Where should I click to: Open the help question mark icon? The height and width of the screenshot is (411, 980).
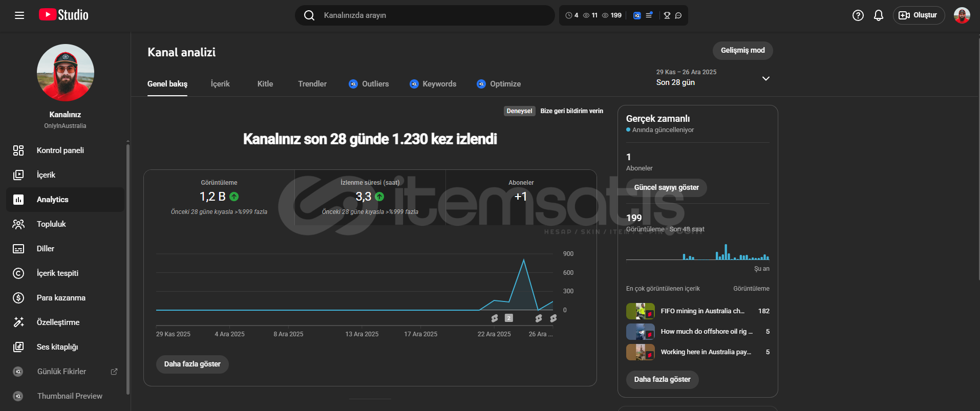[858, 15]
